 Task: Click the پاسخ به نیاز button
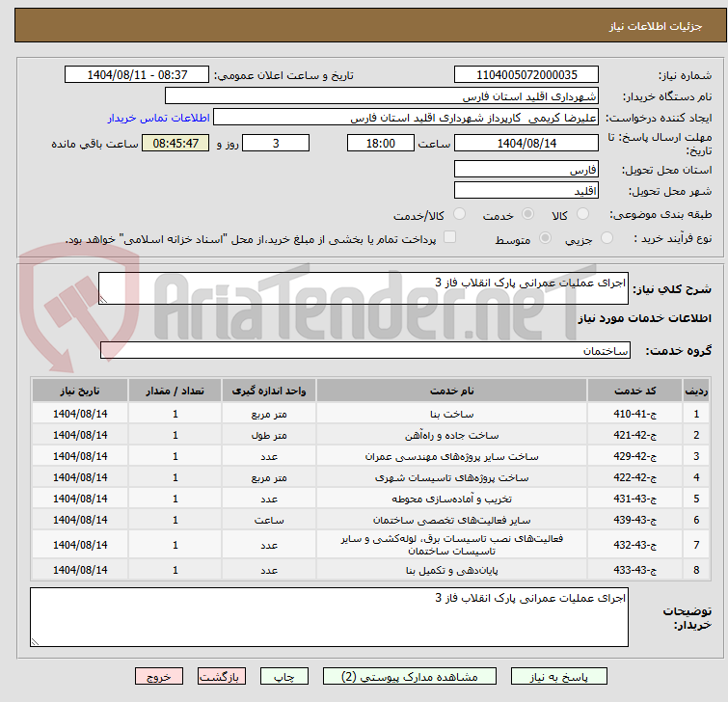558,677
